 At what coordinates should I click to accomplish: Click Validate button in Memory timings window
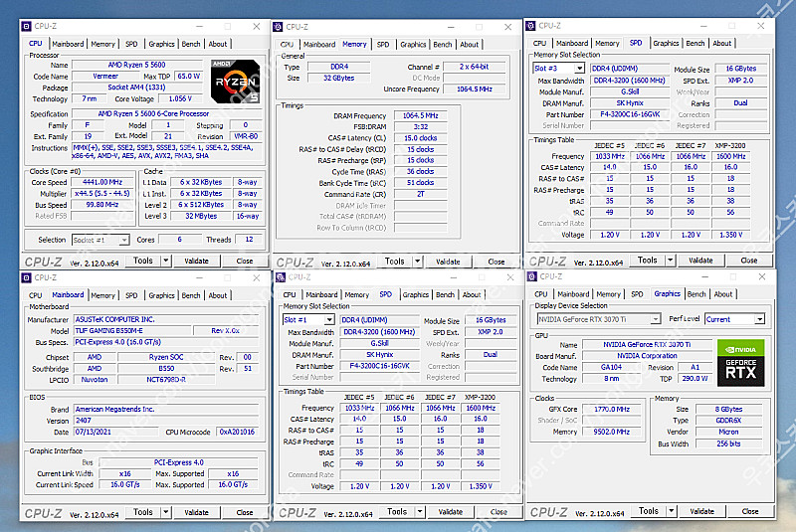coord(448,262)
